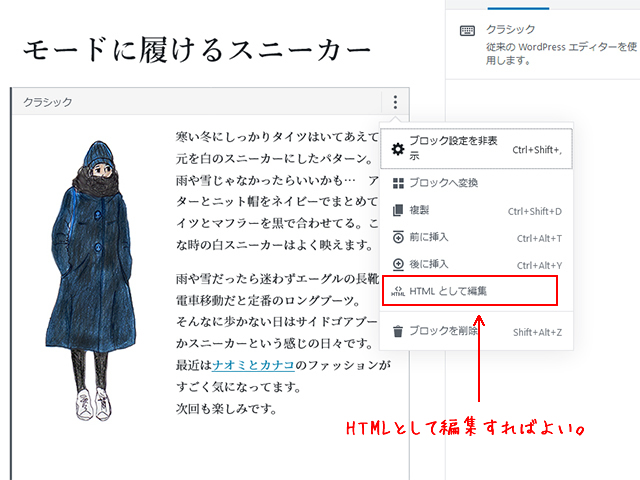The height and width of the screenshot is (480, 640).
Task: Select the coat girl illustration image
Action: coord(90,280)
